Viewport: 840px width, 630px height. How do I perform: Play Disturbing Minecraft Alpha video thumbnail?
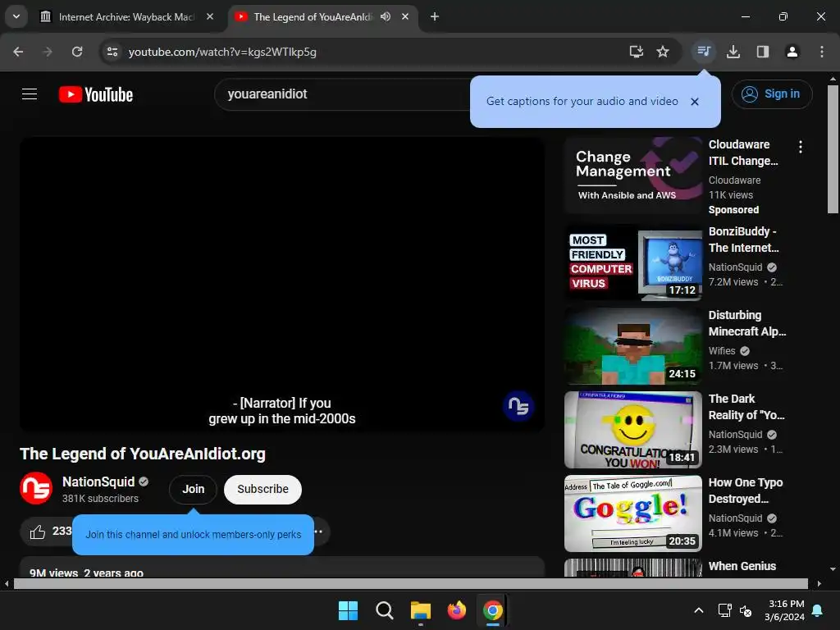[633, 346]
